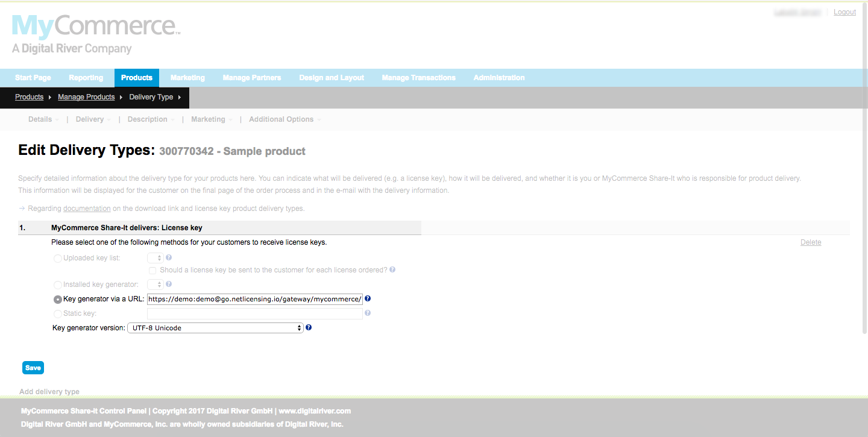
Task: Click 'MyCommerce Share-It delivers: License key' heading
Action: pyautogui.click(x=127, y=228)
